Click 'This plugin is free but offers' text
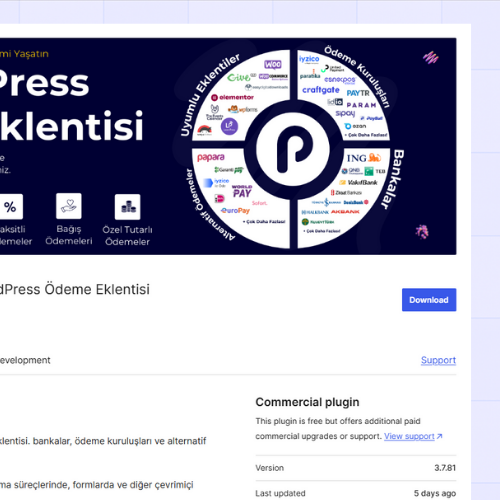Viewport: 500px width, 500px height. pyautogui.click(x=309, y=421)
